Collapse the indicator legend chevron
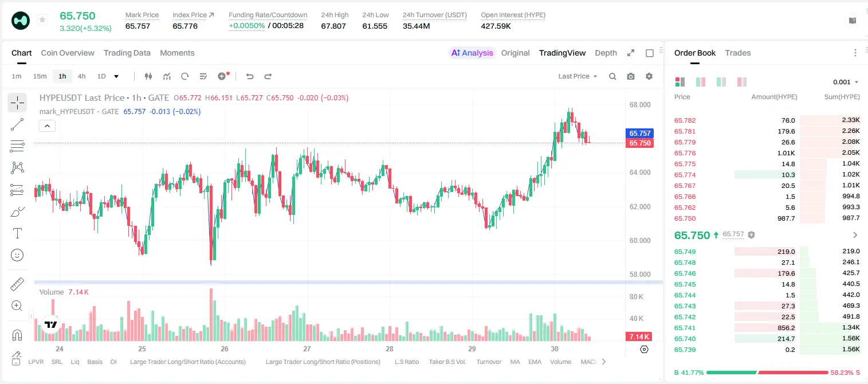Screen dimensions: 868x384 (47, 126)
